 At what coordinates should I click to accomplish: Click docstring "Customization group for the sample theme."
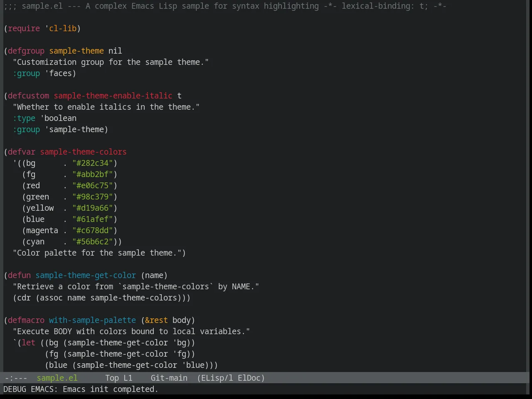(111, 62)
